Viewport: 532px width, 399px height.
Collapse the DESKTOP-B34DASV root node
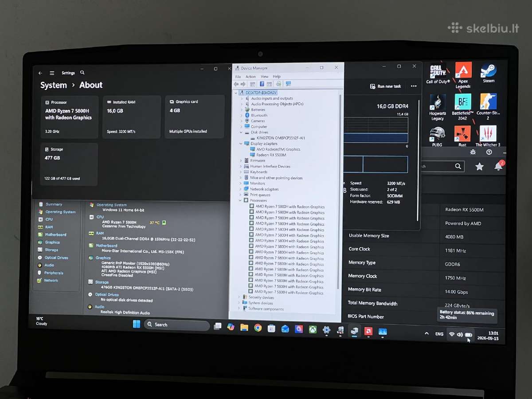point(236,93)
